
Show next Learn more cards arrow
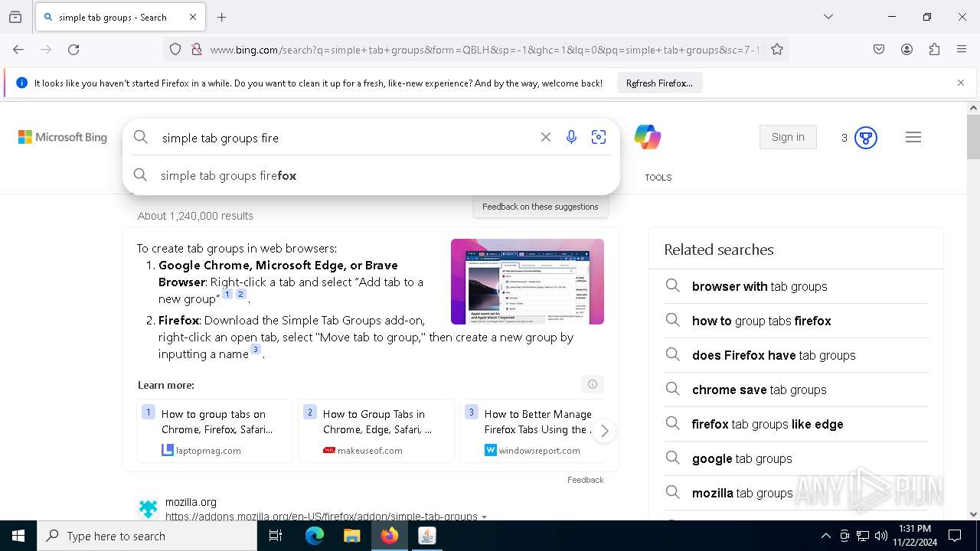tap(604, 431)
